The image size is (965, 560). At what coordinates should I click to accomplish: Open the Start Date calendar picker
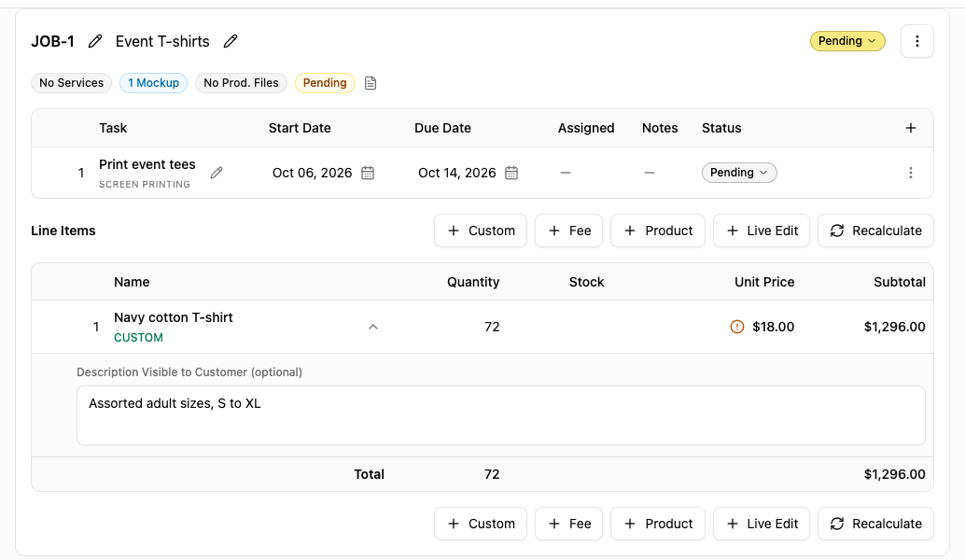368,173
